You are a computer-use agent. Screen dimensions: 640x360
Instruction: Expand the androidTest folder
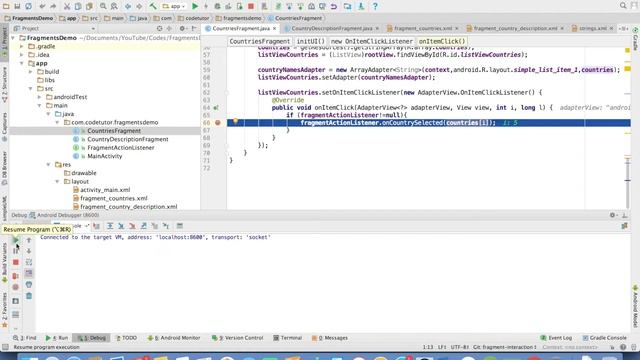tap(40, 97)
